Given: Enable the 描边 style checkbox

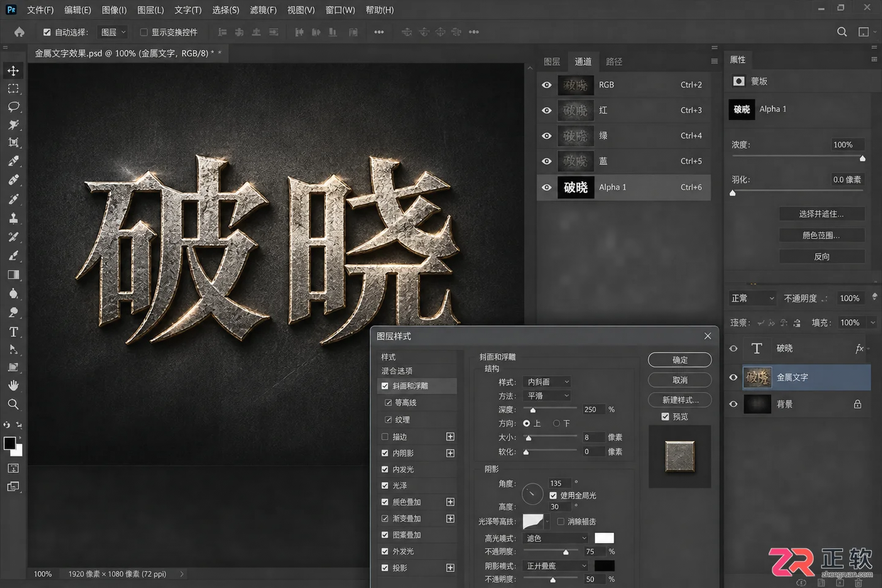Looking at the screenshot, I should [385, 437].
